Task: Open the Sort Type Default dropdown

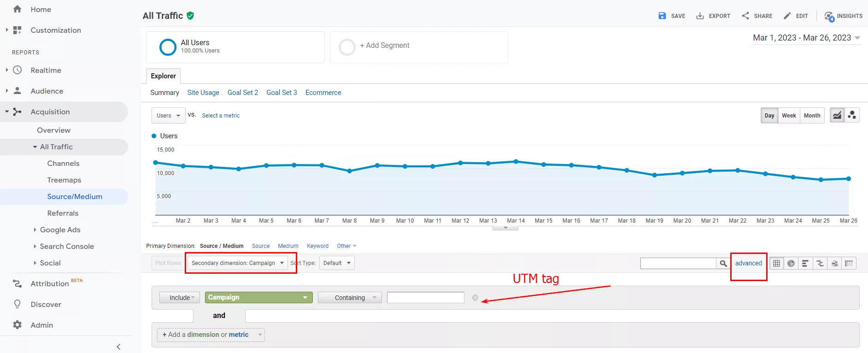Action: pyautogui.click(x=337, y=263)
